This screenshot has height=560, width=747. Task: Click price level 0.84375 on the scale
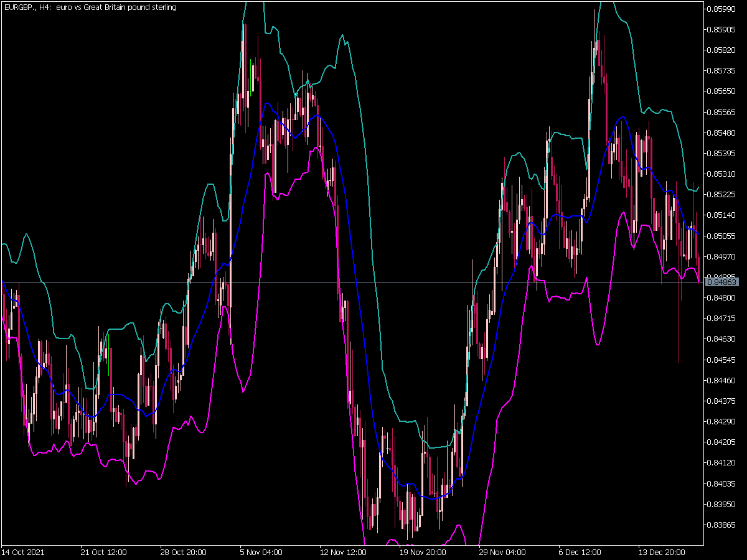pos(722,401)
